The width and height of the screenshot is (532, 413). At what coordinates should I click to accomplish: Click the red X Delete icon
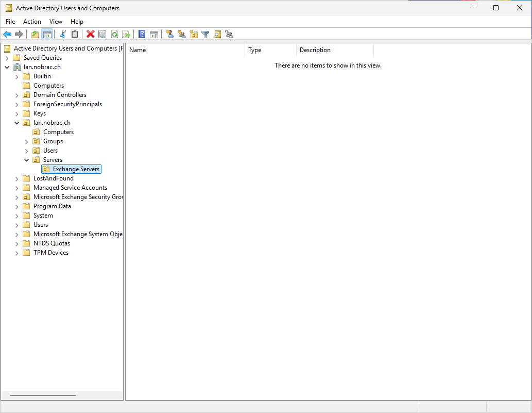pyautogui.click(x=90, y=35)
